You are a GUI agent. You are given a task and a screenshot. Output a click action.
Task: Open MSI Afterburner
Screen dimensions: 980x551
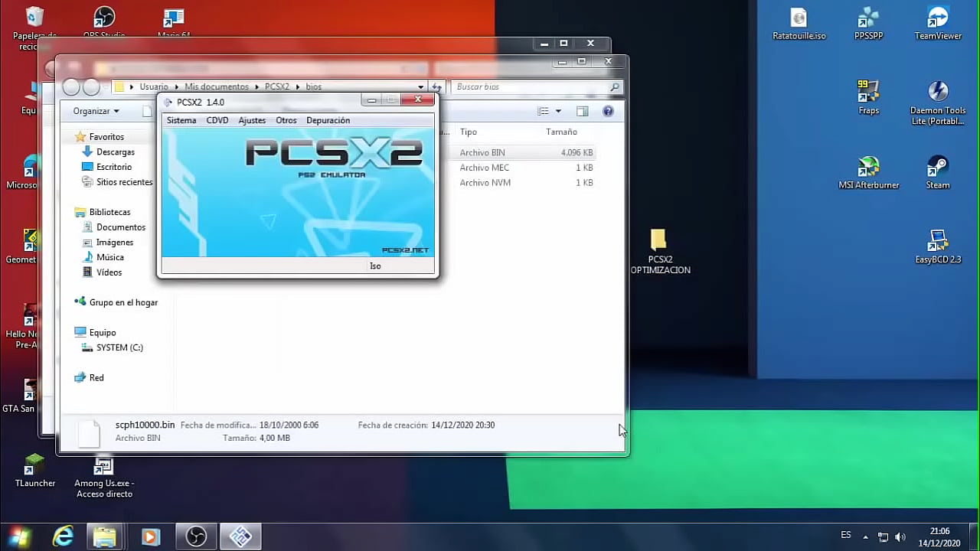click(x=868, y=167)
